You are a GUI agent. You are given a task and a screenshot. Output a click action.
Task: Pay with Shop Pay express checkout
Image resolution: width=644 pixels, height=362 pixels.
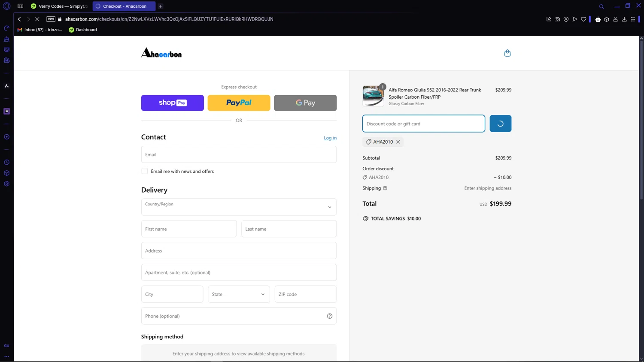click(x=173, y=103)
